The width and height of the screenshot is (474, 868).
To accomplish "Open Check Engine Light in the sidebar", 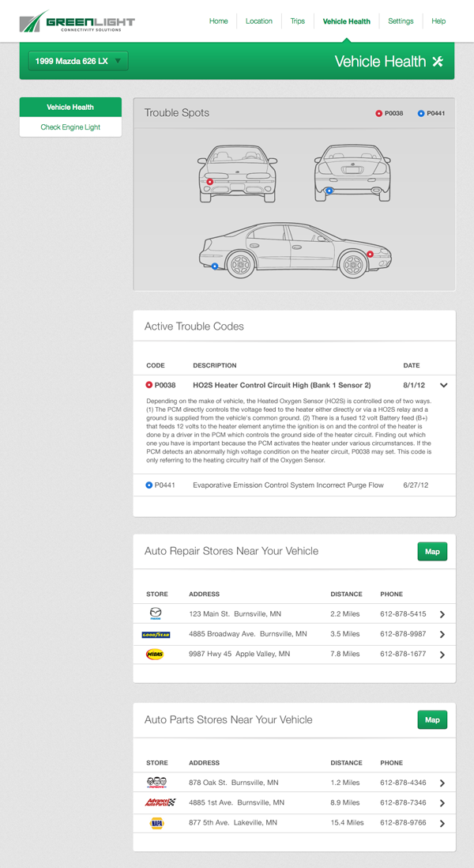I will point(70,126).
